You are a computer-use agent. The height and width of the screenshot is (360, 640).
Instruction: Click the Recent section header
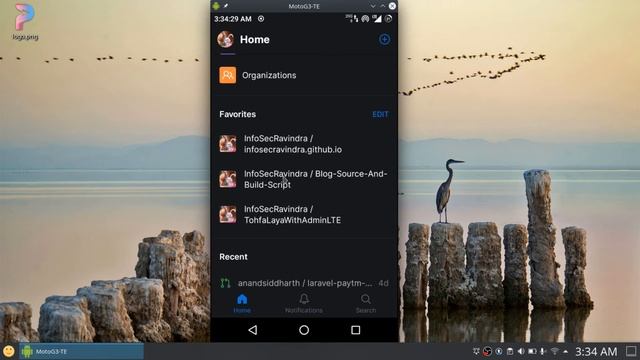pos(233,257)
